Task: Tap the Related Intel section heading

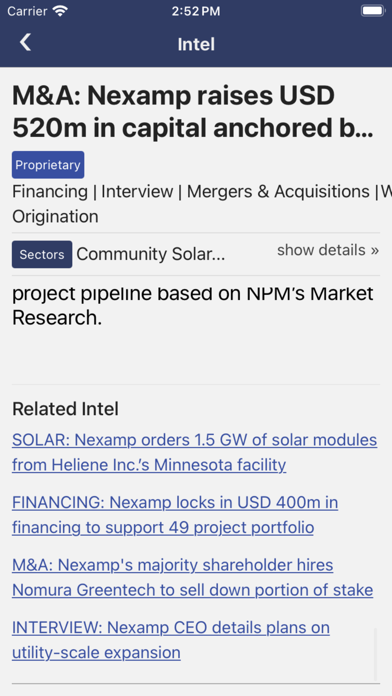Action: coord(65,409)
